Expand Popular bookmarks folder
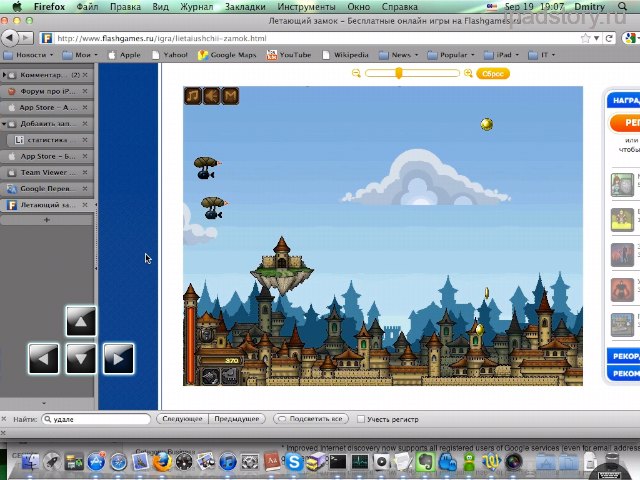This screenshot has width=640, height=480. tap(451, 55)
